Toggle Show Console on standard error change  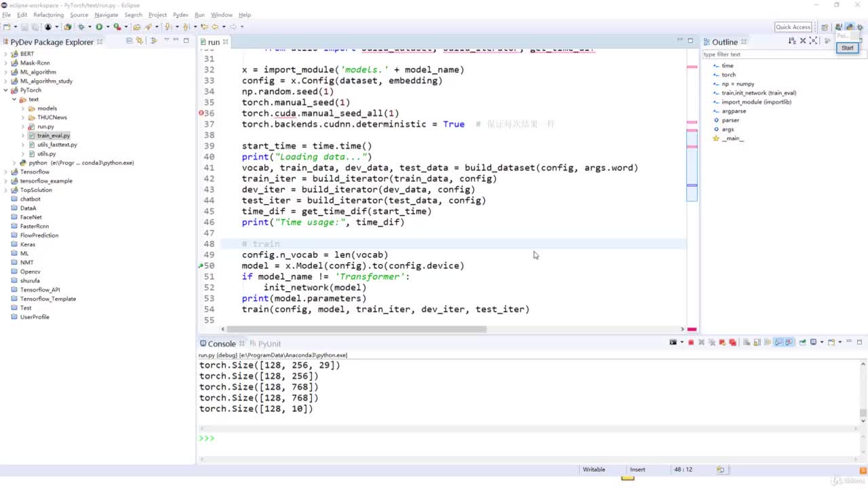[789, 342]
